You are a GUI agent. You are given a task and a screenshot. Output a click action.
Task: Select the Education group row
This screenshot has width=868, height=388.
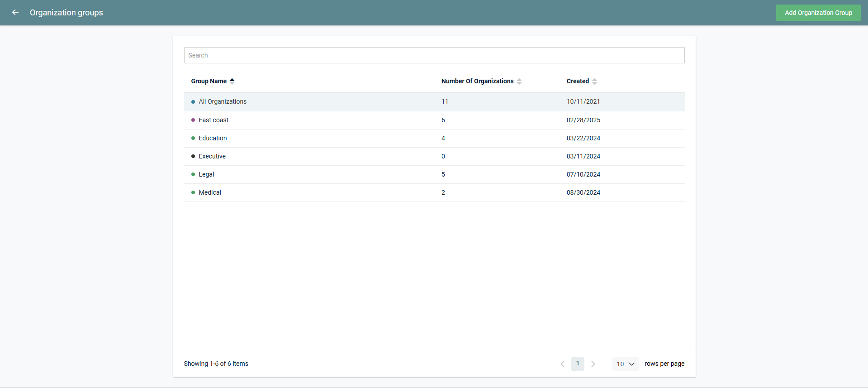click(x=213, y=138)
